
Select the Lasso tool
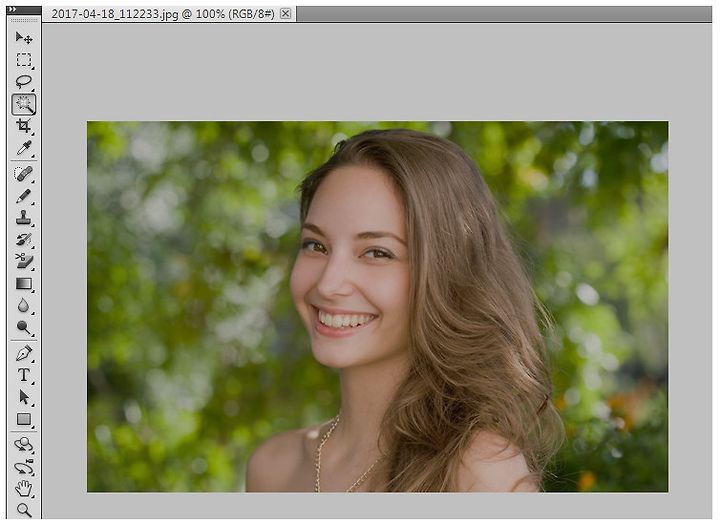tap(23, 82)
